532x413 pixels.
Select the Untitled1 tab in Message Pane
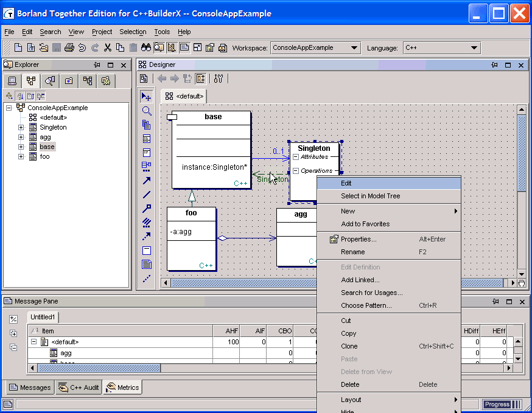(x=43, y=318)
